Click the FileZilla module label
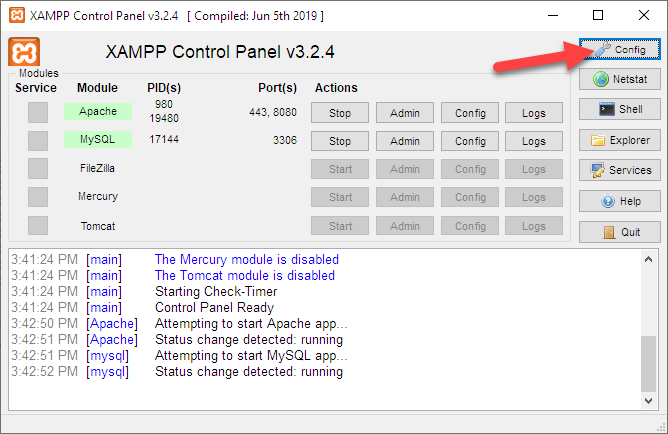668x434 pixels. click(98, 168)
